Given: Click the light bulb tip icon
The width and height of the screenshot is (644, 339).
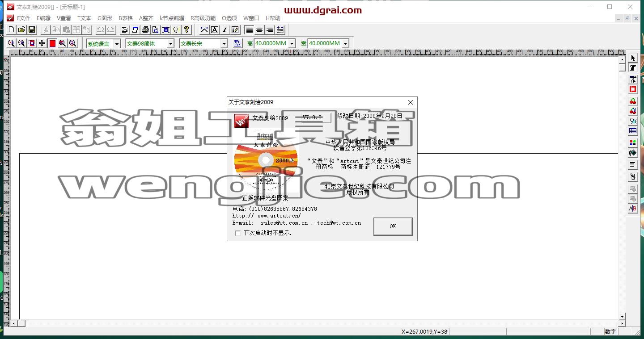Looking at the screenshot, I should [176, 29].
